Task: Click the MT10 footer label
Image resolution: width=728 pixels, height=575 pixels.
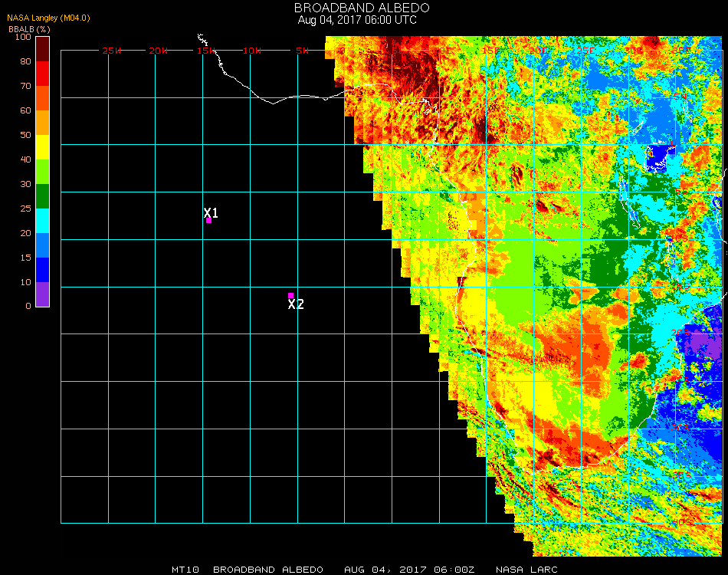Action: 186,570
